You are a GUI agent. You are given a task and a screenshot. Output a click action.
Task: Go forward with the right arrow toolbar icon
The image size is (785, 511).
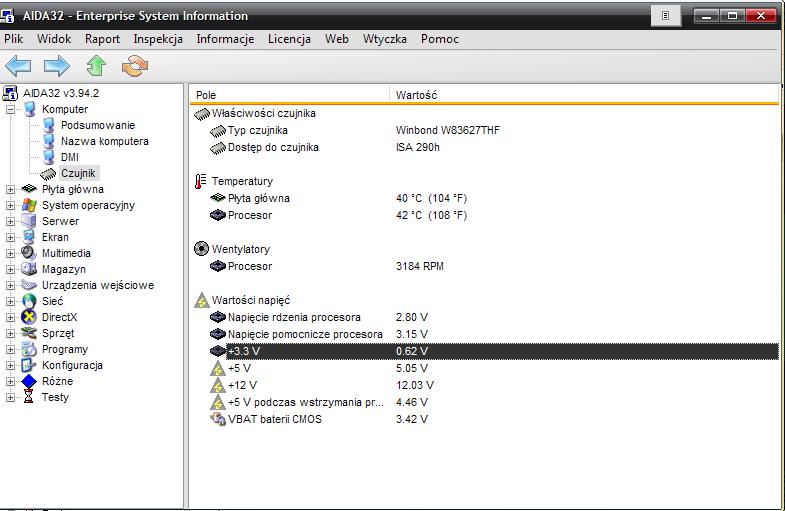(57, 66)
